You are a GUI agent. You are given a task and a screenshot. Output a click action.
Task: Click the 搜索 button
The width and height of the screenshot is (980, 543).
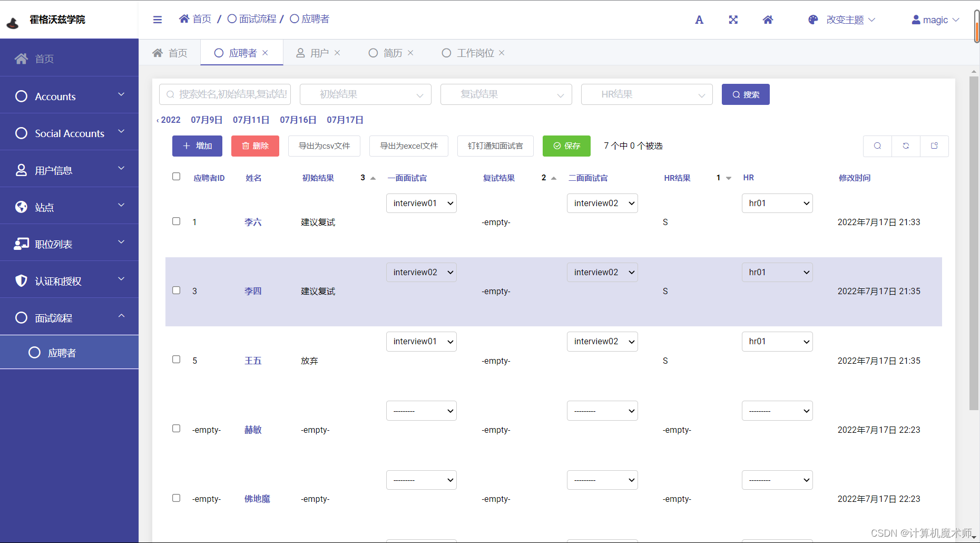tap(746, 94)
